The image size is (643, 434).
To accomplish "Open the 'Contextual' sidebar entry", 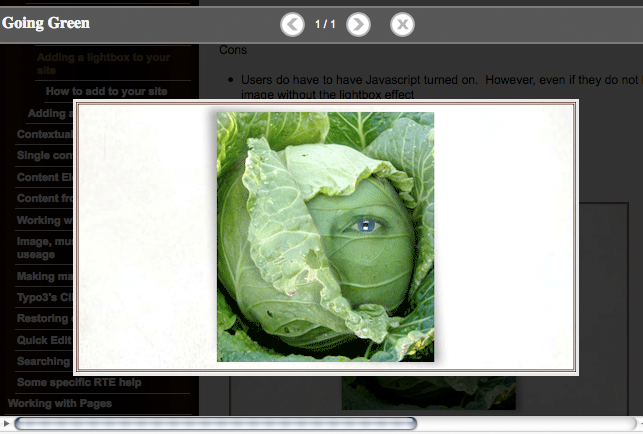I will 43,134.
